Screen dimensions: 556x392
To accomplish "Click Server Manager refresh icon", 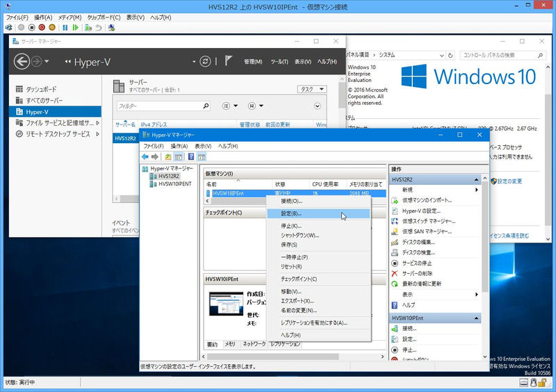I will pos(205,61).
